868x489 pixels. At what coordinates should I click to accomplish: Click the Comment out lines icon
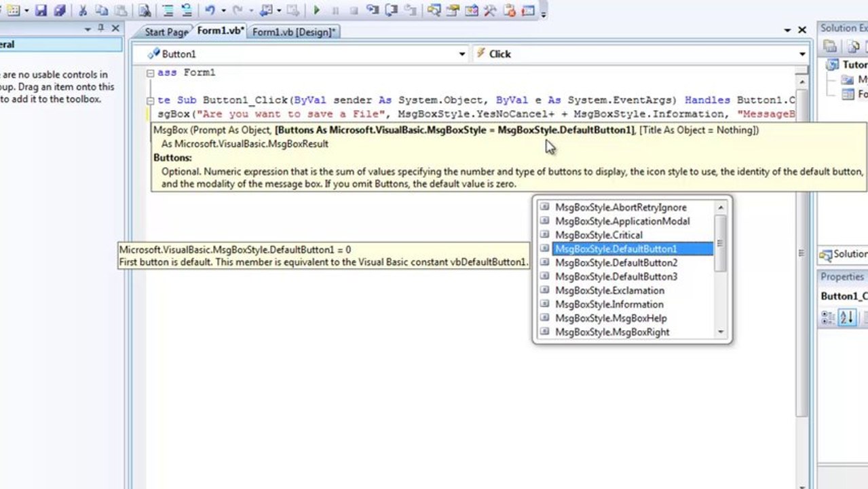coord(167,10)
